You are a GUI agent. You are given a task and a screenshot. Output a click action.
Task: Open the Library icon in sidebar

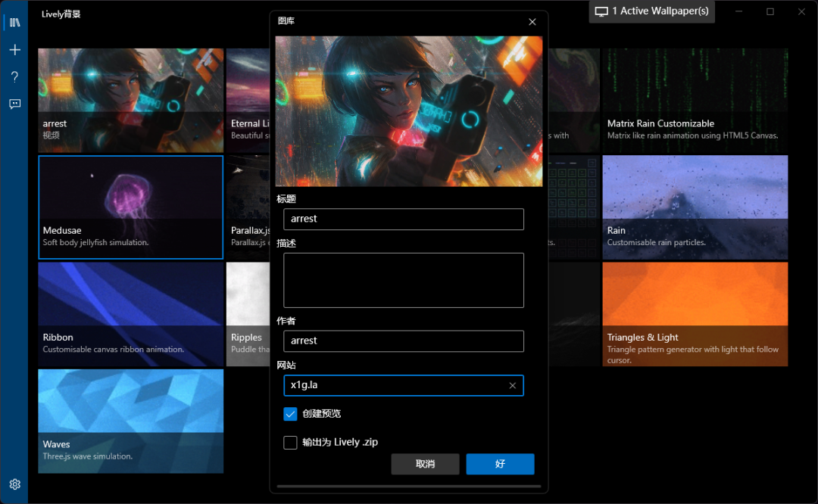coord(14,23)
